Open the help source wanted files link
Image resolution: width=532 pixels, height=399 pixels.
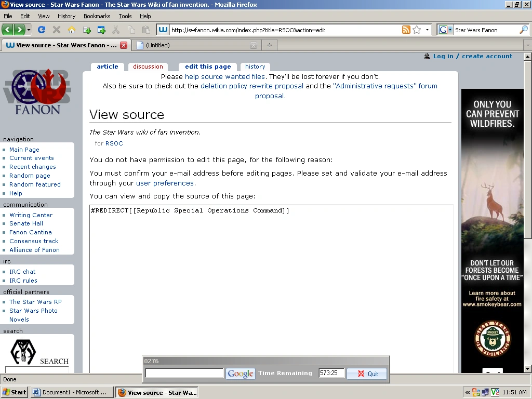(224, 77)
